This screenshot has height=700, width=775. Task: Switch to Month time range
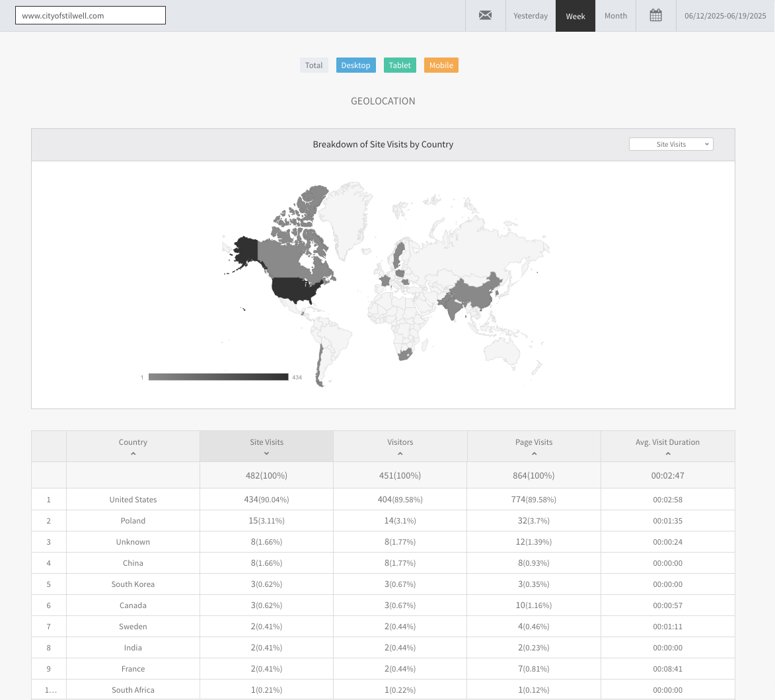tap(615, 16)
